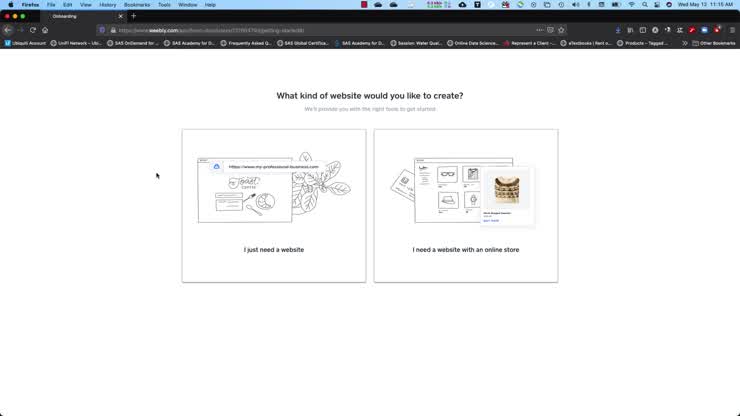Go back to the previous page
Image resolution: width=740 pixels, height=416 pixels.
(x=8, y=30)
